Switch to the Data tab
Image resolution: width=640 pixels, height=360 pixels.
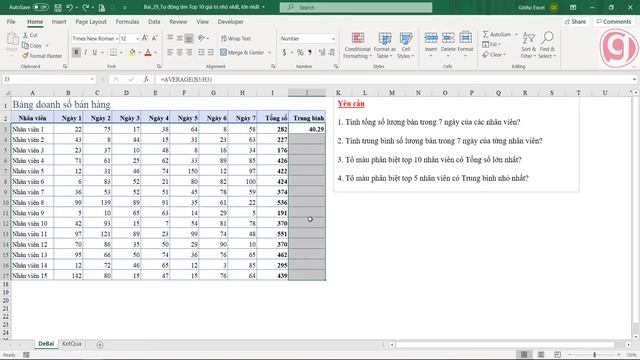point(154,22)
